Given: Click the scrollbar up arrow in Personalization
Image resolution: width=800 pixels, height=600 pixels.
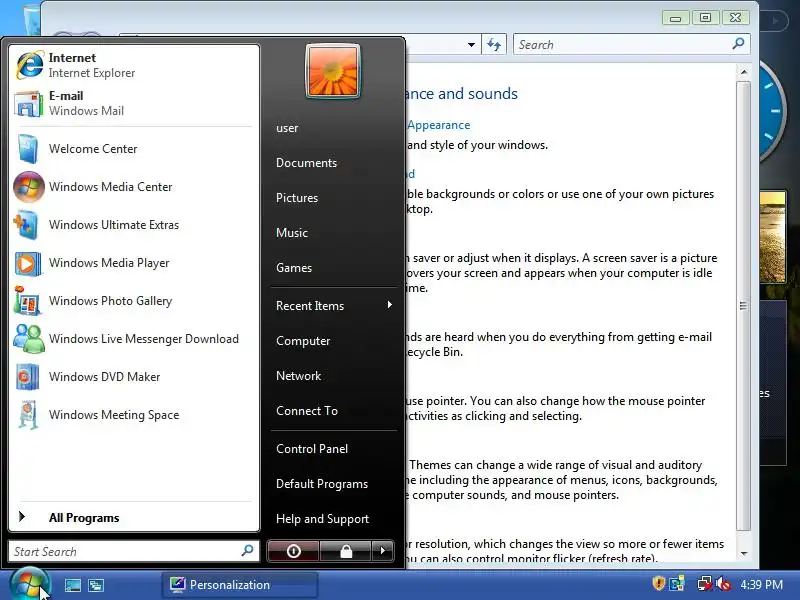Looking at the screenshot, I should click(x=744, y=72).
